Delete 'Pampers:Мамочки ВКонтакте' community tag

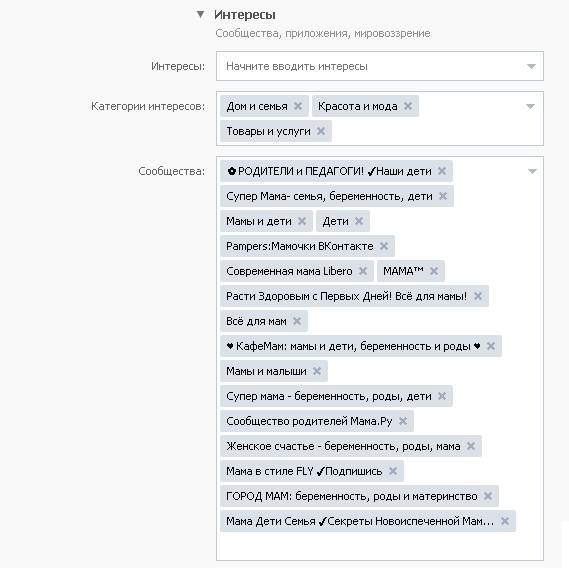coord(384,246)
